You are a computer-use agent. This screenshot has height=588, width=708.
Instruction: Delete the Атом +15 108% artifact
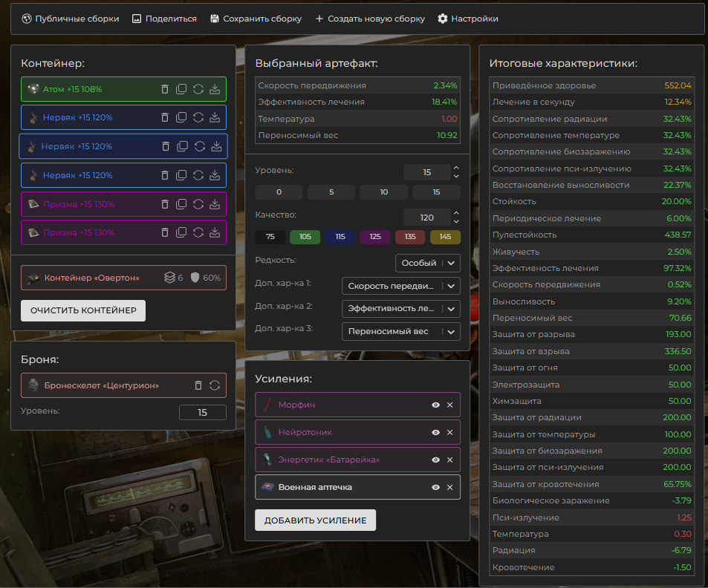coord(165,89)
